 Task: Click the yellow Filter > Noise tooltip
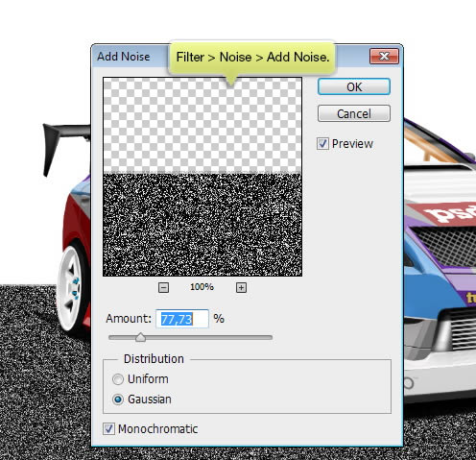[x=251, y=58]
